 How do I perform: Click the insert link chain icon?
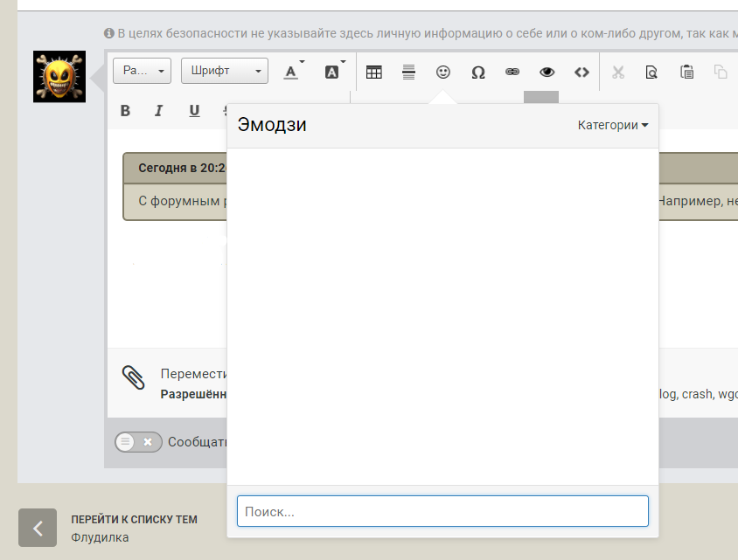512,73
